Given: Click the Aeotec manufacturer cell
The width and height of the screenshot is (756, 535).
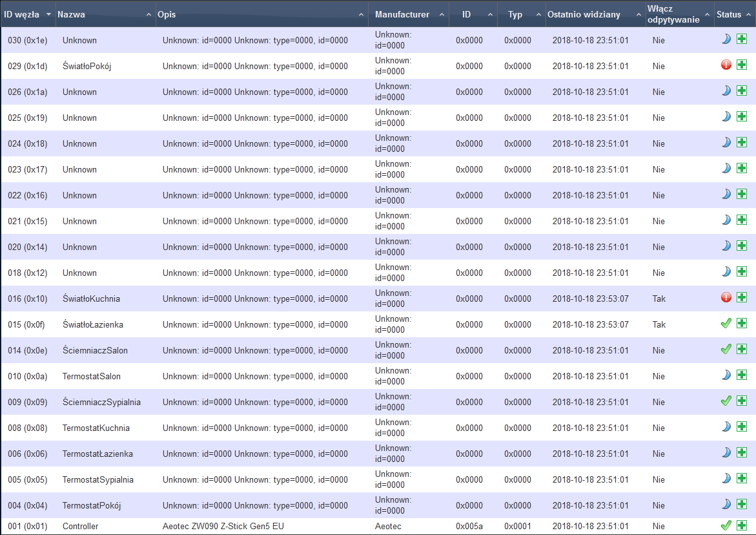Looking at the screenshot, I should click(388, 527).
